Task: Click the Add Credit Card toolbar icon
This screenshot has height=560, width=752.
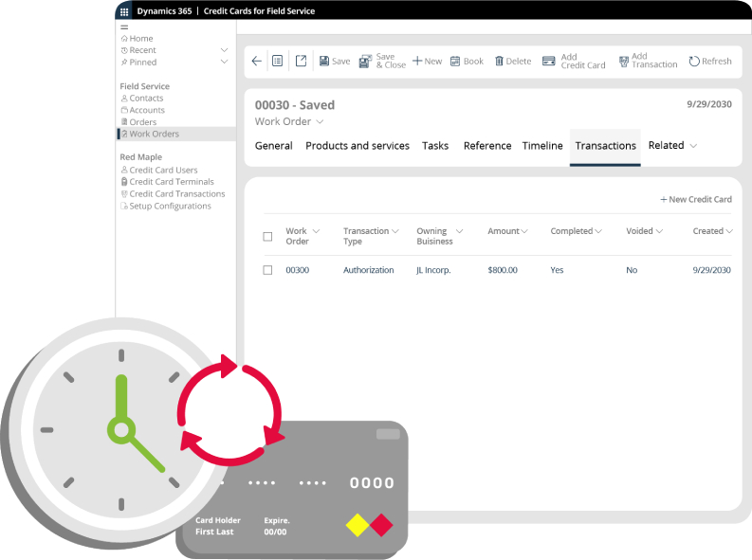Action: (x=549, y=61)
